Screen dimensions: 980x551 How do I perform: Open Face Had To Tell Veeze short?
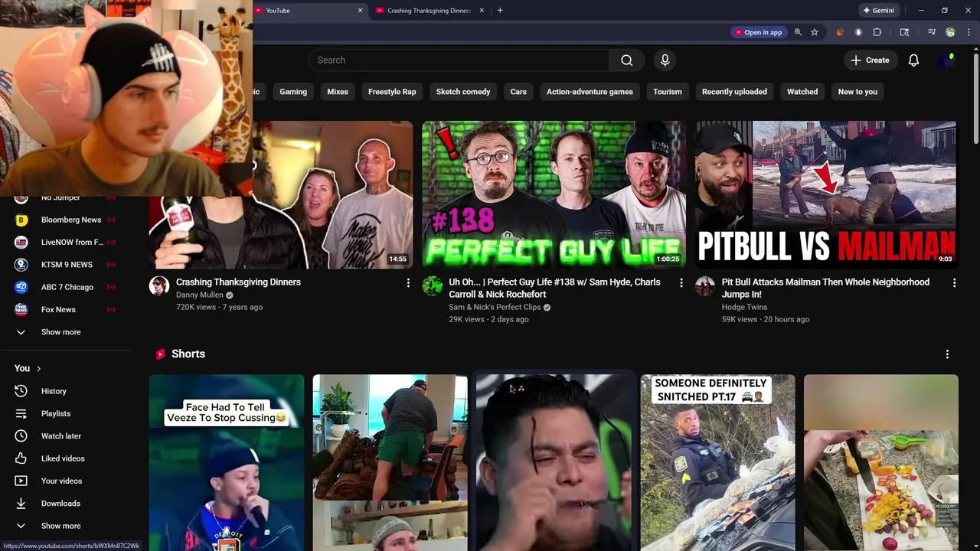227,462
